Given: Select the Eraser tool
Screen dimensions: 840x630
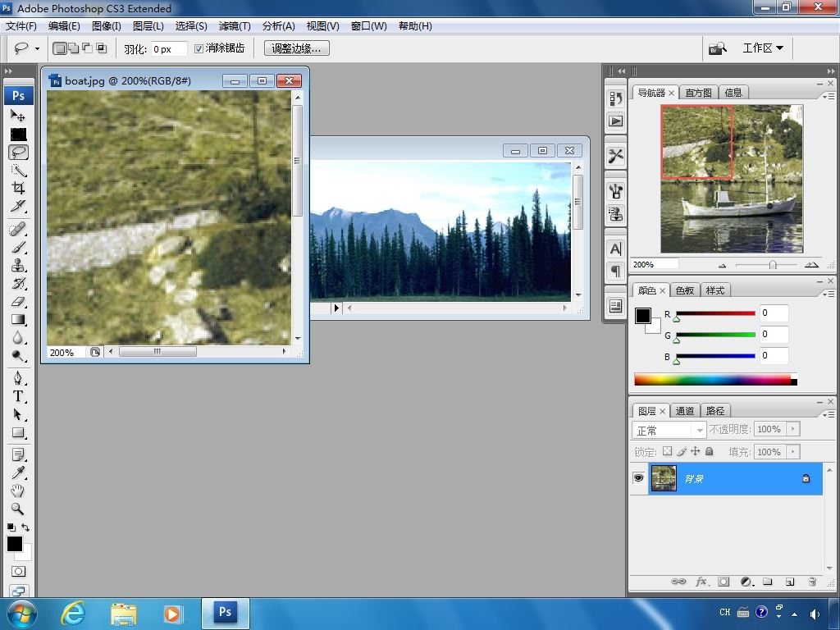Looking at the screenshot, I should click(18, 302).
